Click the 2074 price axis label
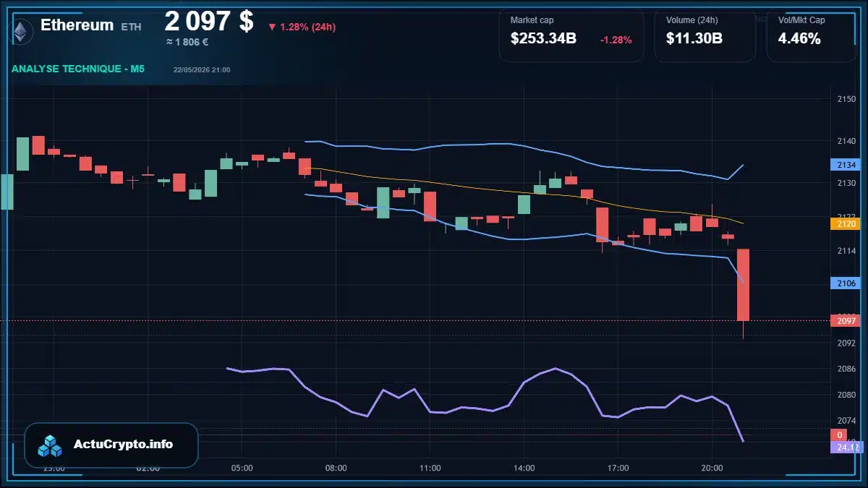Image resolution: width=868 pixels, height=488 pixels. [x=846, y=421]
